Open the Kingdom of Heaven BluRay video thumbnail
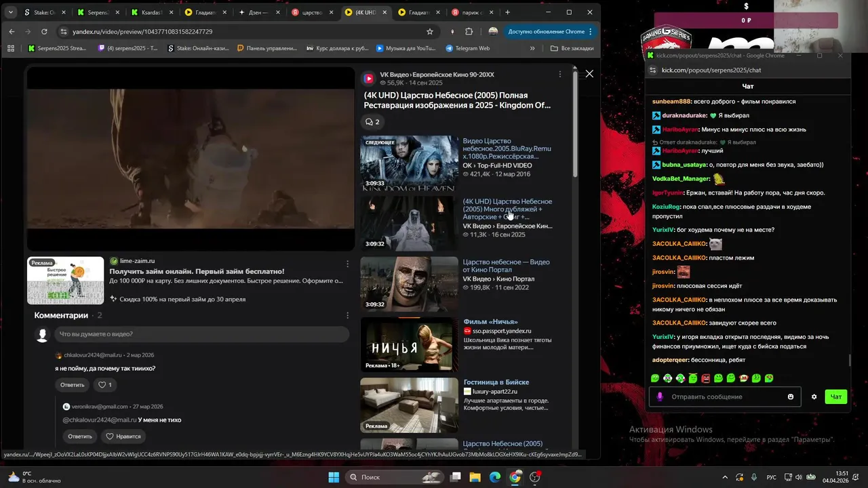This screenshot has width=868, height=488. point(410,163)
